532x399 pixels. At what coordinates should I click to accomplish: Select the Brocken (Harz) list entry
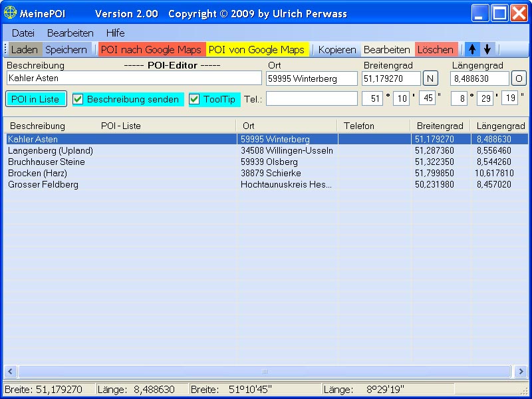point(38,173)
